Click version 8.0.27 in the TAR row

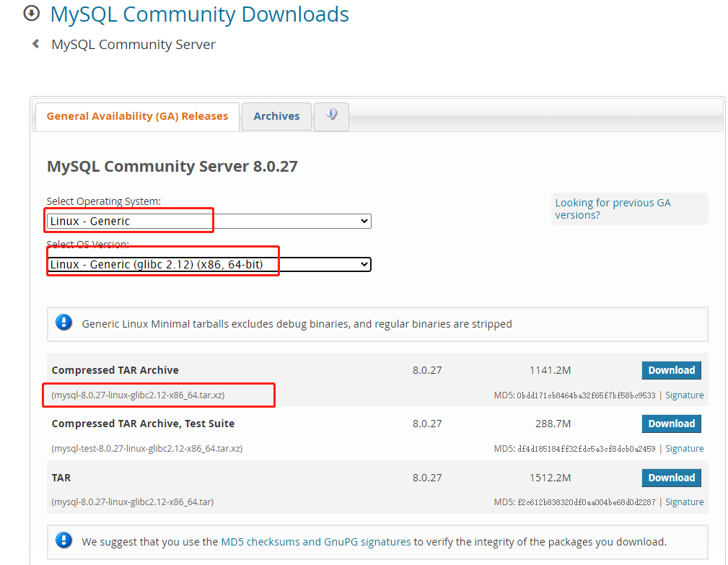click(x=427, y=478)
